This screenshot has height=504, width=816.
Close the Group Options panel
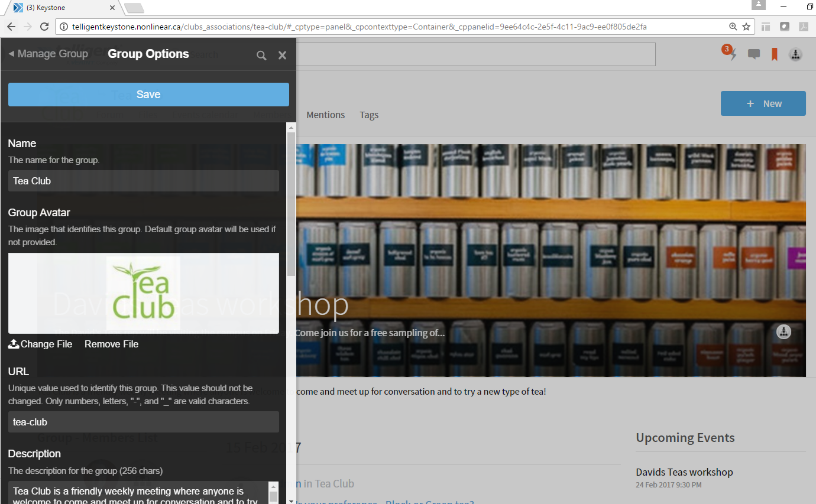point(282,55)
